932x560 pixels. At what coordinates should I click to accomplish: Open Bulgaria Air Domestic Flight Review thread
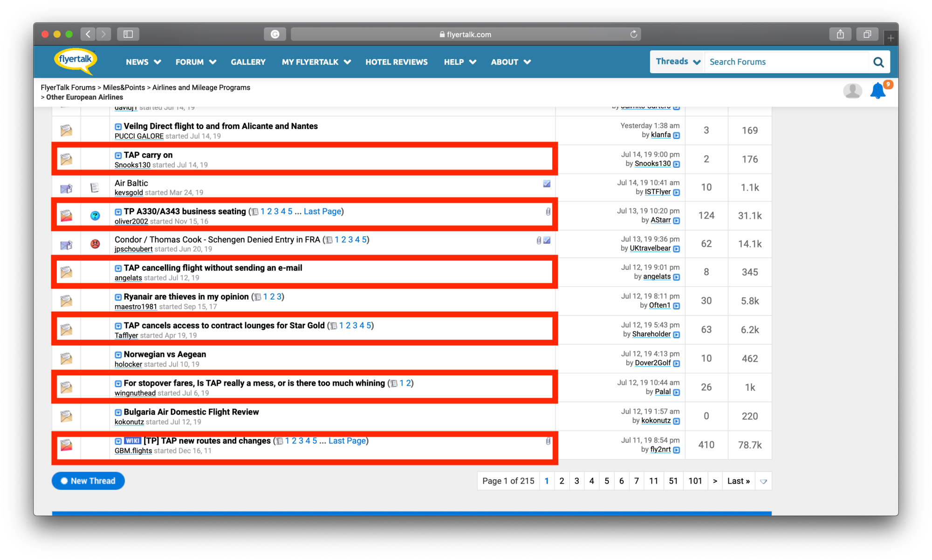click(x=191, y=412)
